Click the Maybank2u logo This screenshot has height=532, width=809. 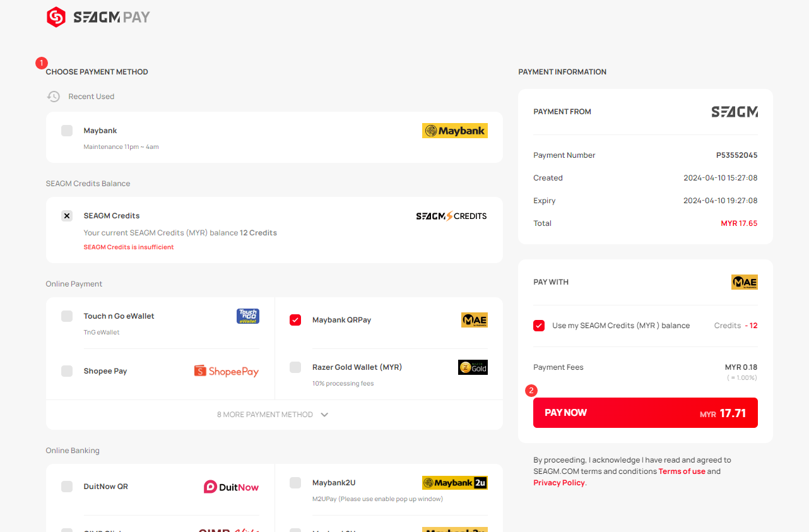coord(455,483)
